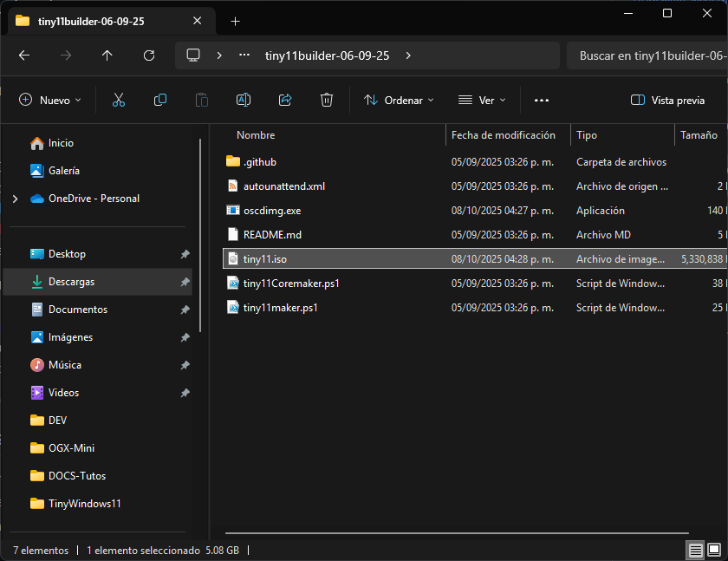Navigate back to previous folder

(24, 55)
